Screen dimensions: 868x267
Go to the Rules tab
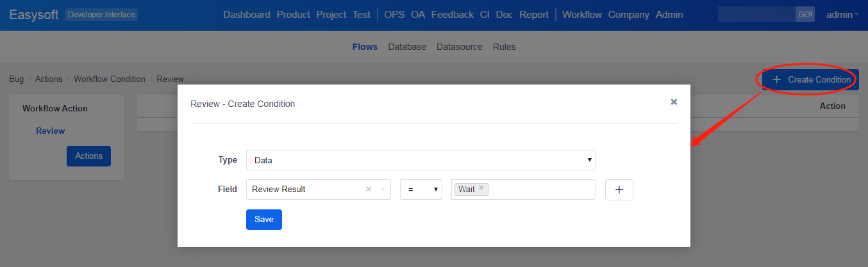[x=504, y=47]
